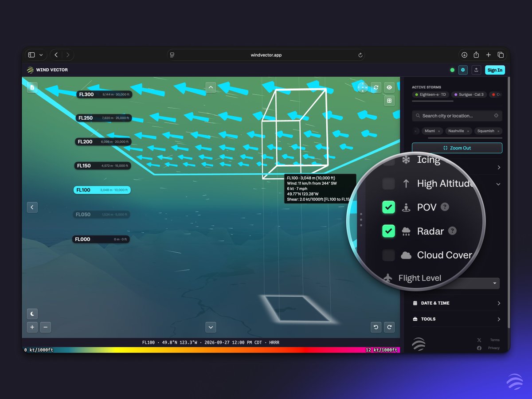Open a new browser tab
This screenshot has width=532, height=399.
pyautogui.click(x=488, y=55)
